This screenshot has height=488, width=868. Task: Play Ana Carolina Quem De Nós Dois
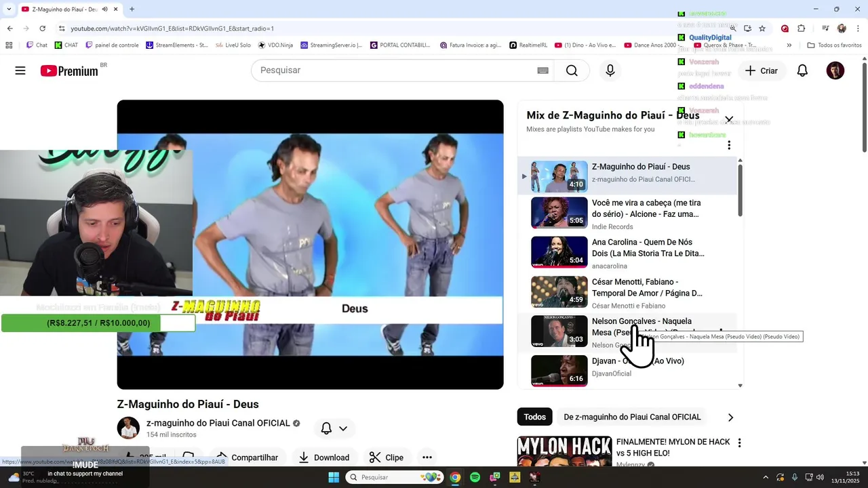click(627, 253)
